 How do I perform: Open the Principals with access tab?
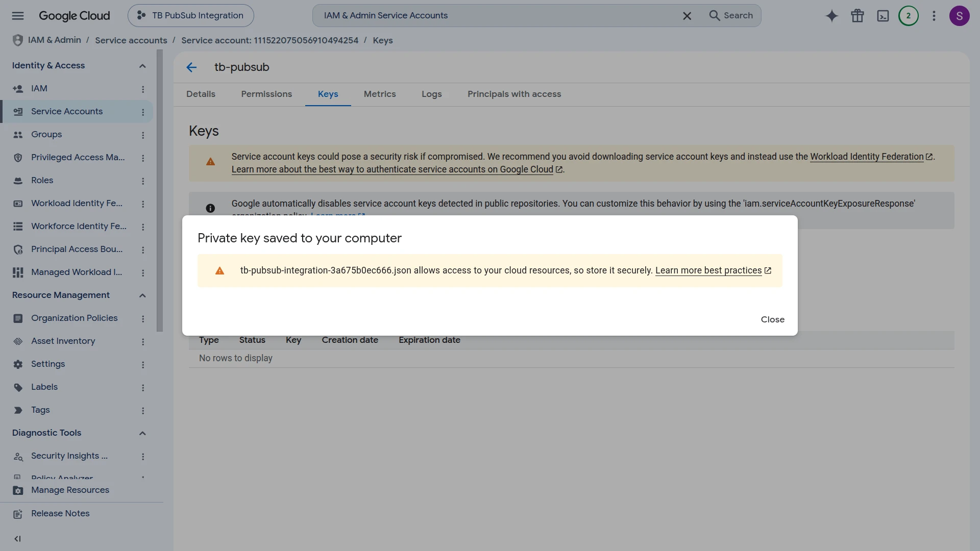514,94
